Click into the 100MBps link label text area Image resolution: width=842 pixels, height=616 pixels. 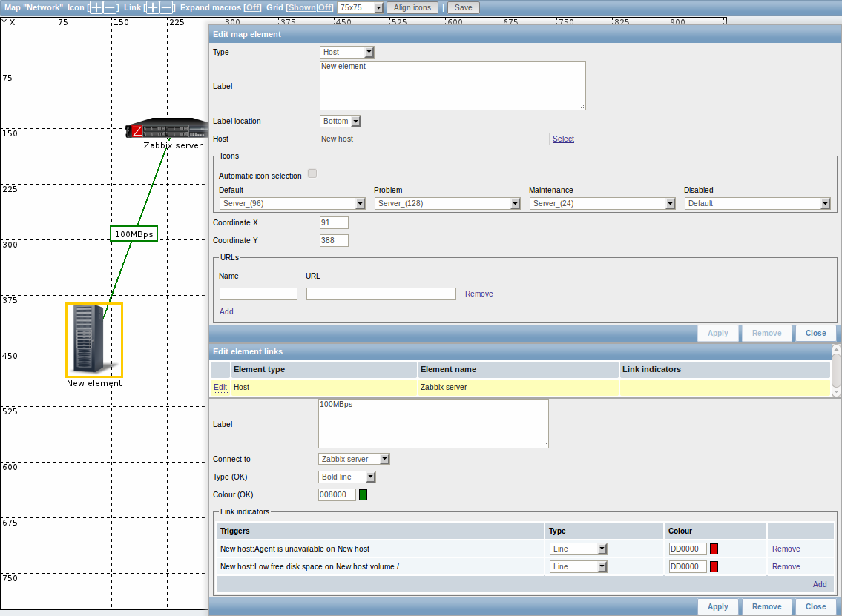pos(433,423)
